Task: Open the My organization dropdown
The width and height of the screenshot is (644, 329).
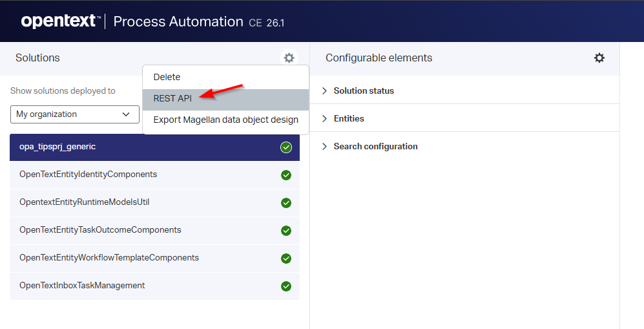Action: pos(75,114)
